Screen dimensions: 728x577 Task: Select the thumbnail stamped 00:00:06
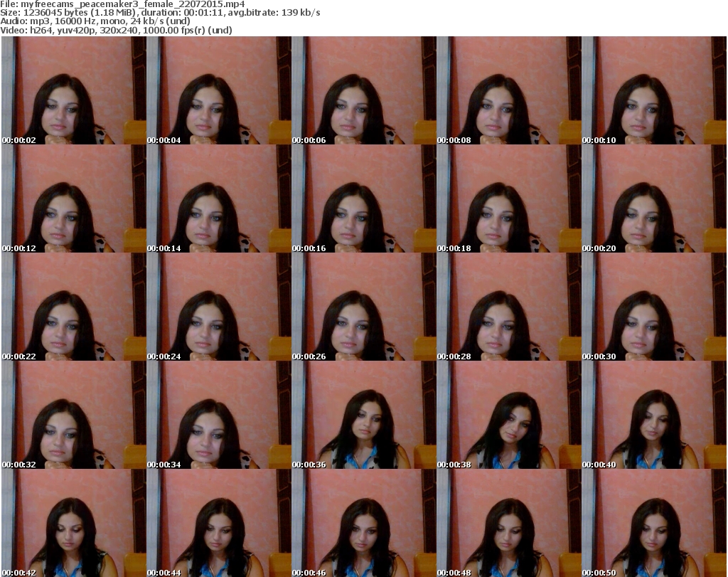pyautogui.click(x=364, y=90)
